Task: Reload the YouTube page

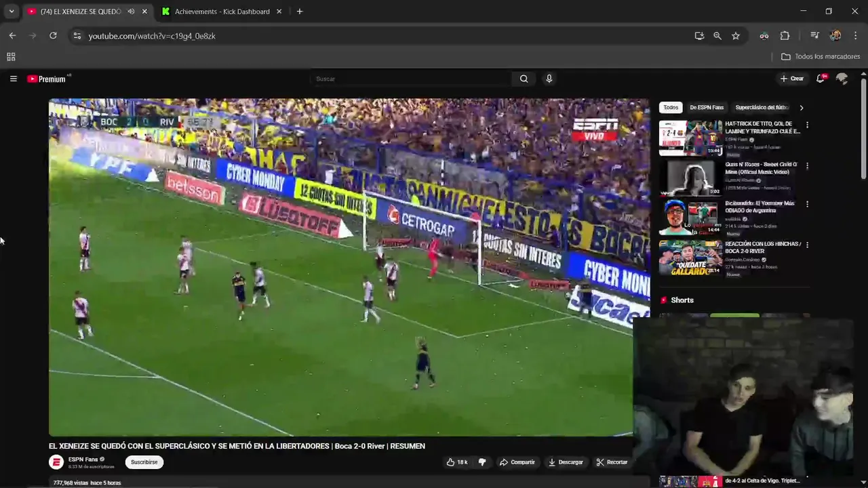Action: click(53, 36)
